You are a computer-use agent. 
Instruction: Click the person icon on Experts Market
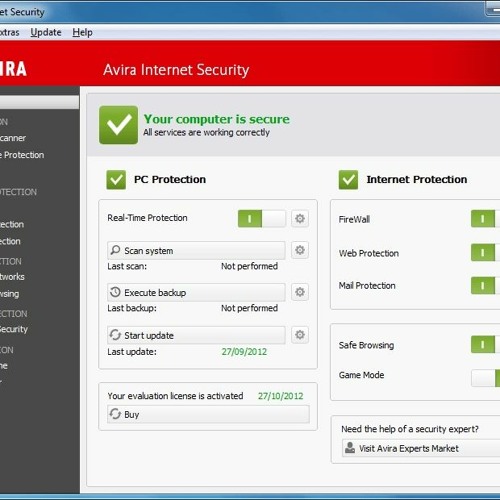(350, 448)
